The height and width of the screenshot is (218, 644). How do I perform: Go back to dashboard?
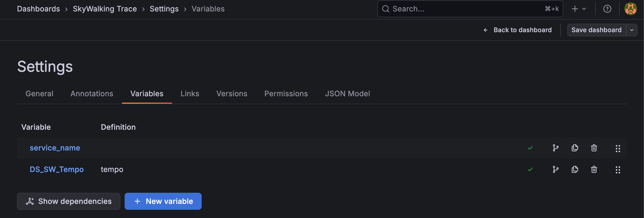coord(518,30)
